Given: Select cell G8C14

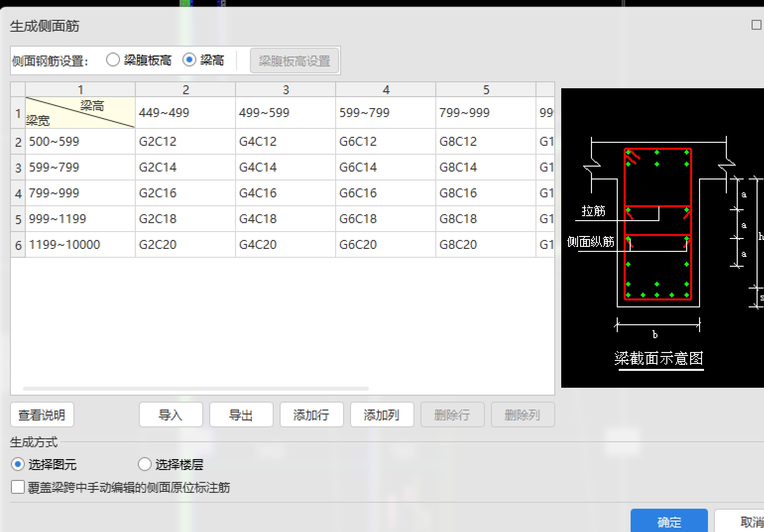Looking at the screenshot, I should tap(486, 167).
